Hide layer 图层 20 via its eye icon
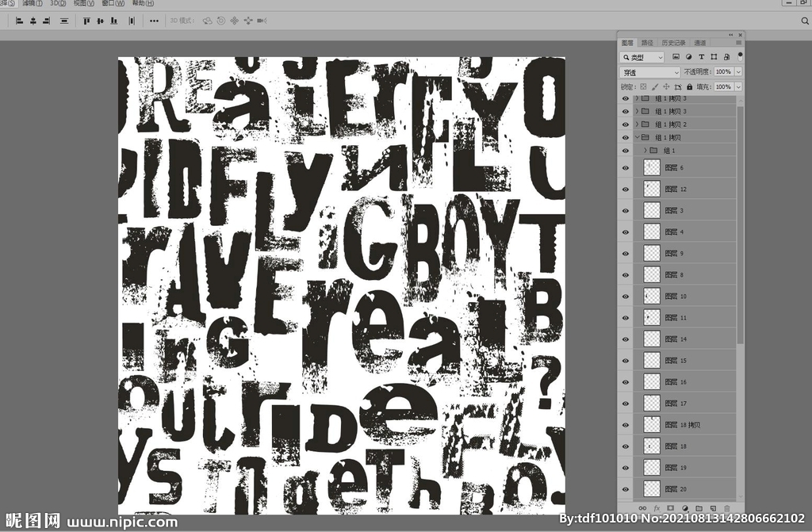Image resolution: width=812 pixels, height=532 pixels. (x=626, y=489)
